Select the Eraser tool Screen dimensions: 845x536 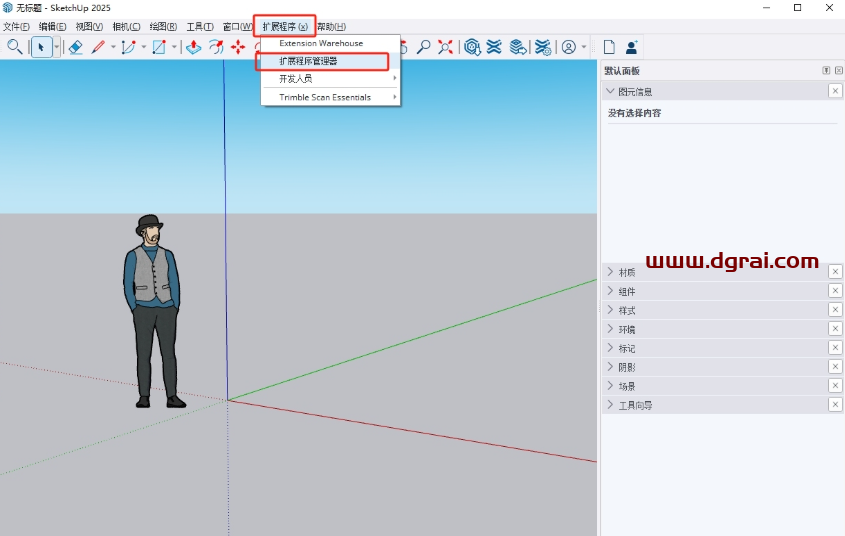click(x=75, y=47)
